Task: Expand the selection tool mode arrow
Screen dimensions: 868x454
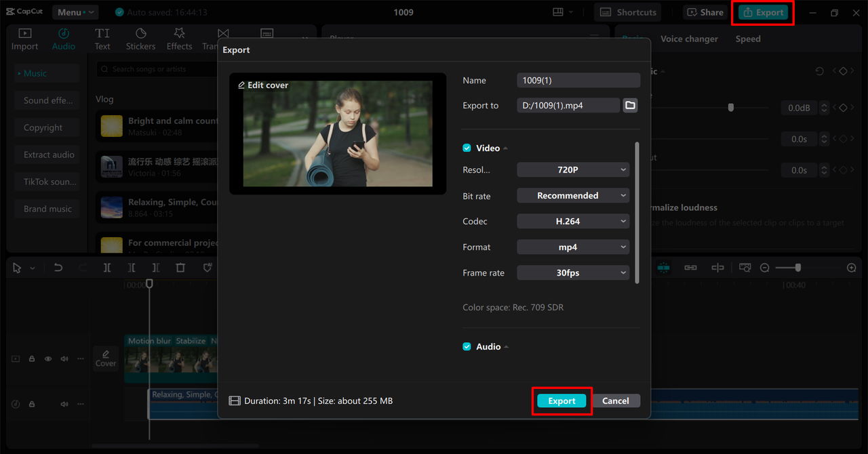Action: [x=33, y=268]
